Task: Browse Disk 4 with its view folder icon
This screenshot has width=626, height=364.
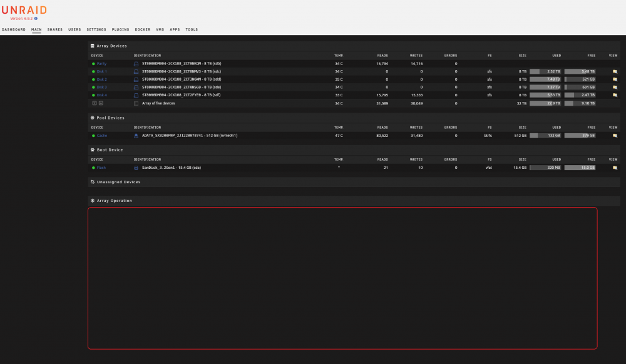Action: [x=615, y=95]
